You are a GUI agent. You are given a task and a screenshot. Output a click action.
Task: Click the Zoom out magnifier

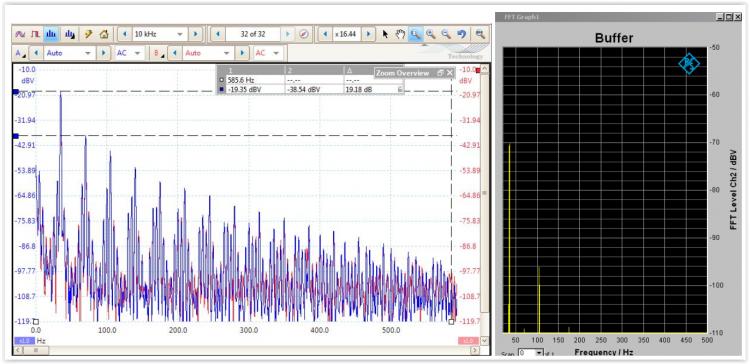point(446,34)
